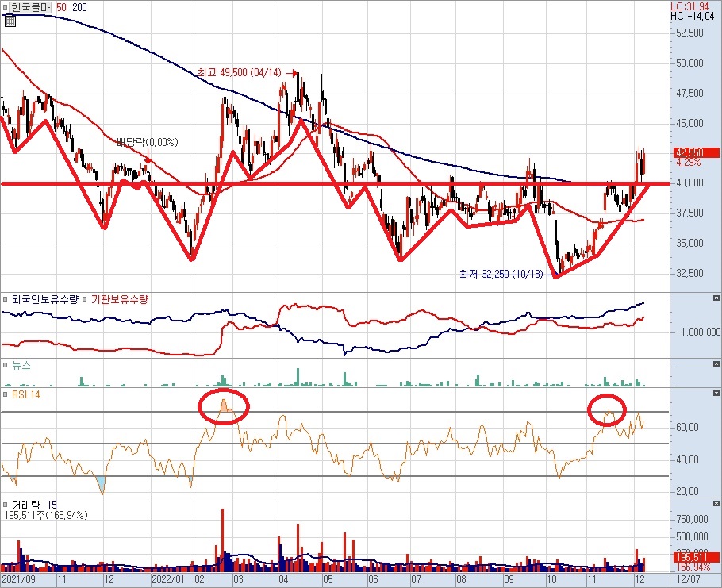Click the red 195,511 volume tag
This screenshot has width=722, height=588.
pos(695,557)
